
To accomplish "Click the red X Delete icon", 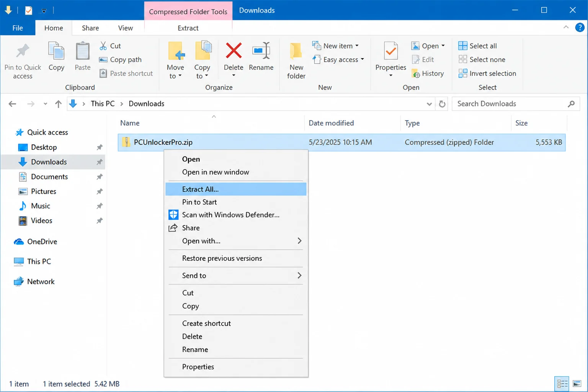I will pos(234,51).
